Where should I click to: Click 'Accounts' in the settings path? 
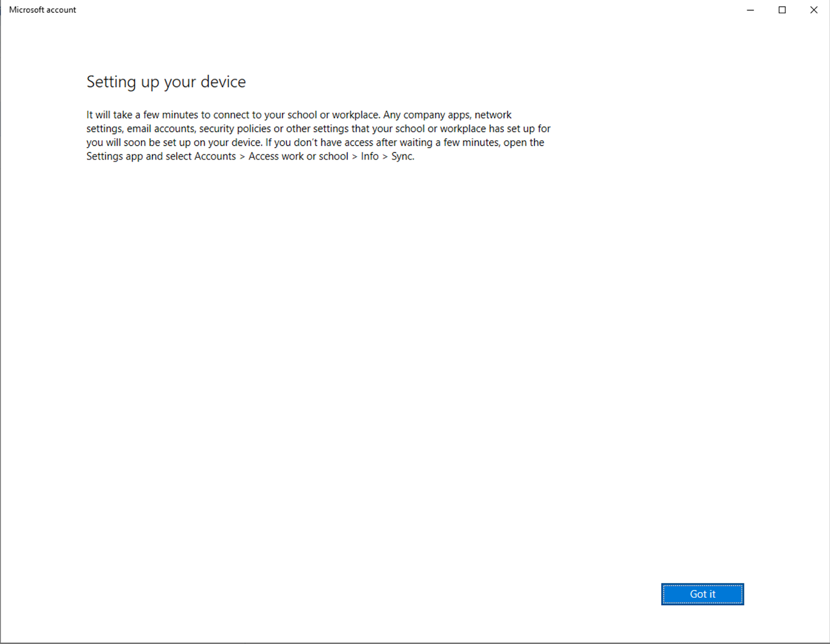tap(214, 156)
